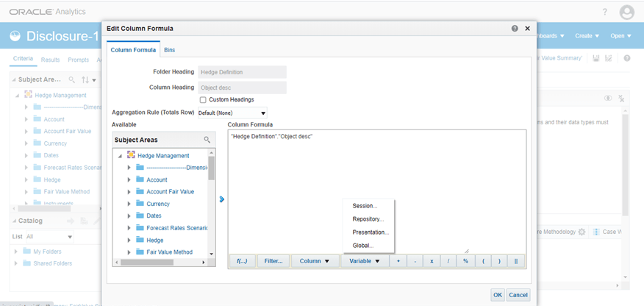Open the Variable dropdown button
The height and width of the screenshot is (306, 644).
pos(365,261)
